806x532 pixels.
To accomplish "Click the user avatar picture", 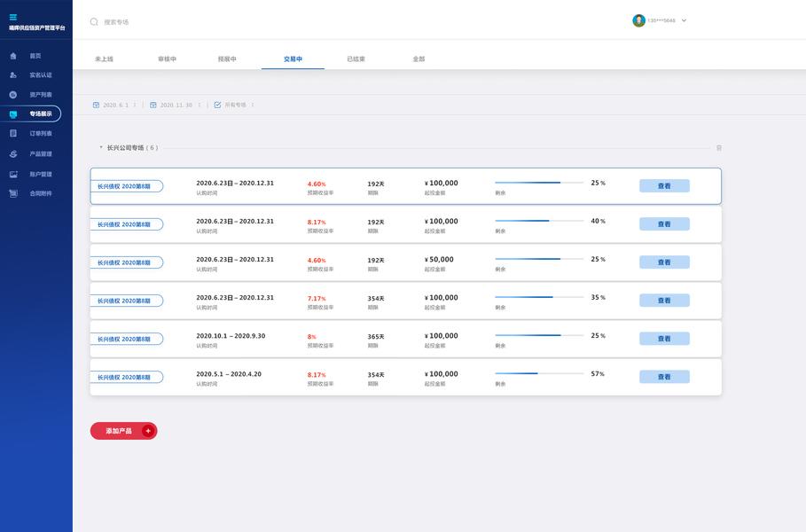I will coord(638,20).
